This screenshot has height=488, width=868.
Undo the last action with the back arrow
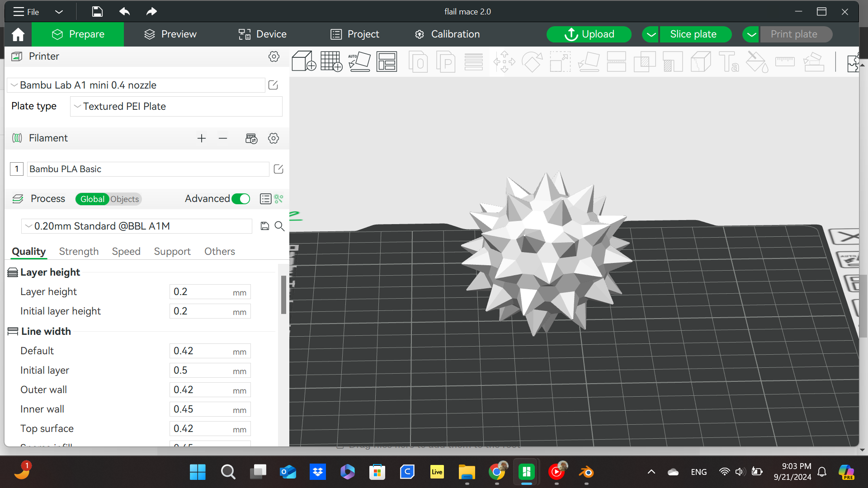[x=125, y=12]
